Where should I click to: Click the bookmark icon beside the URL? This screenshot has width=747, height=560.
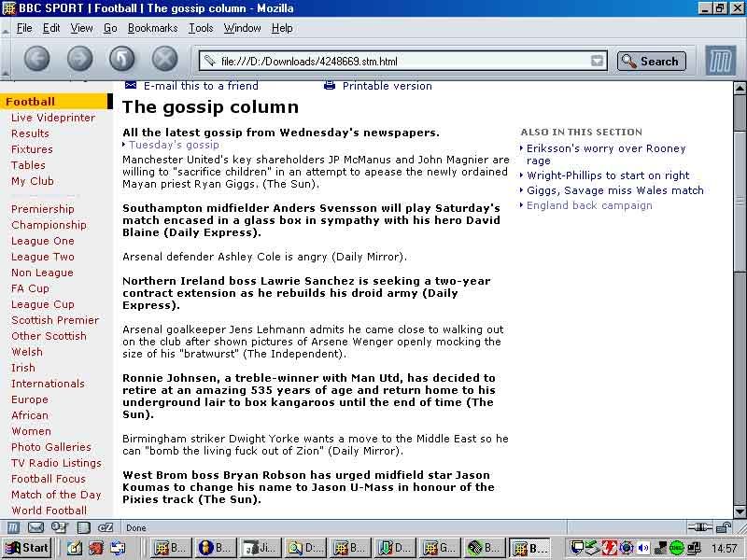click(x=209, y=61)
